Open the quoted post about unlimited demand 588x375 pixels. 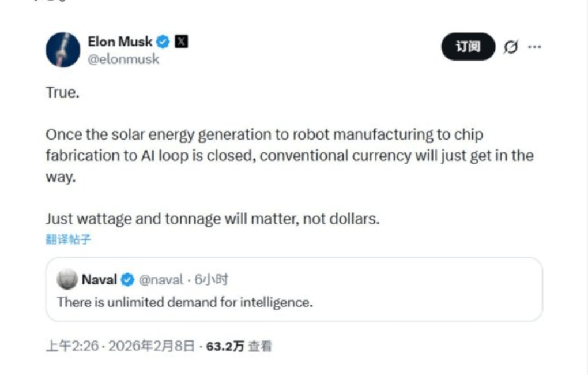click(x=184, y=302)
